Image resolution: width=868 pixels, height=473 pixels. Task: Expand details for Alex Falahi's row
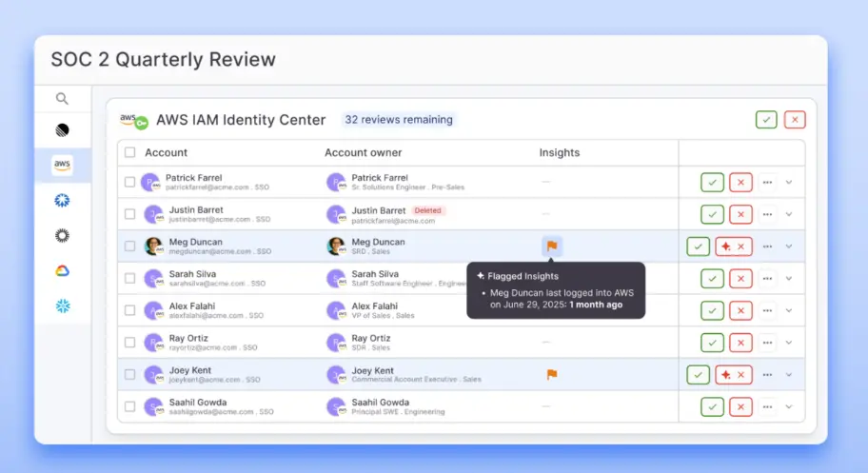click(788, 310)
